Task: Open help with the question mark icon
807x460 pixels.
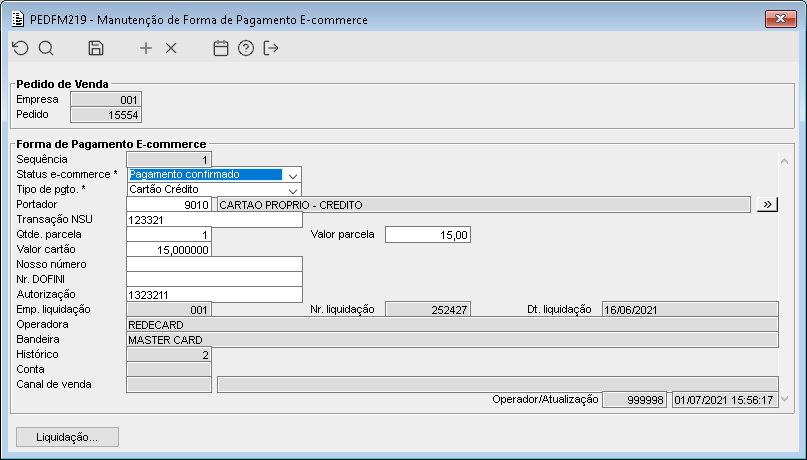Action: point(245,48)
